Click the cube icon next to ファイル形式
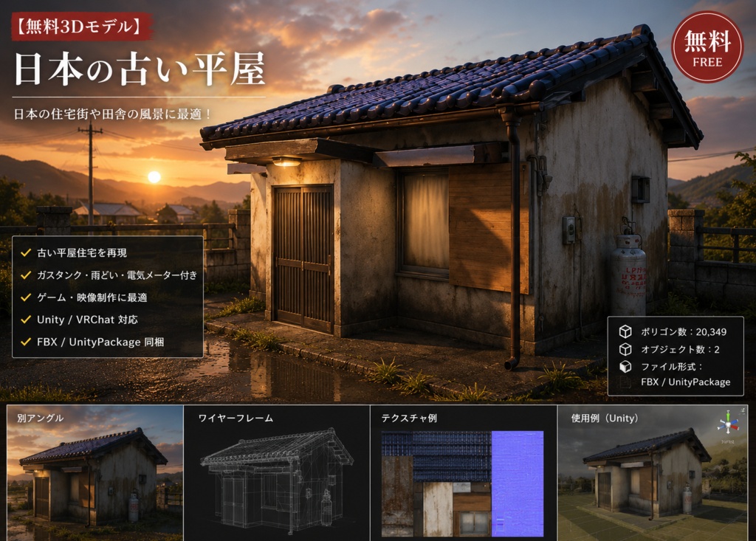The image size is (756, 541). tap(625, 367)
